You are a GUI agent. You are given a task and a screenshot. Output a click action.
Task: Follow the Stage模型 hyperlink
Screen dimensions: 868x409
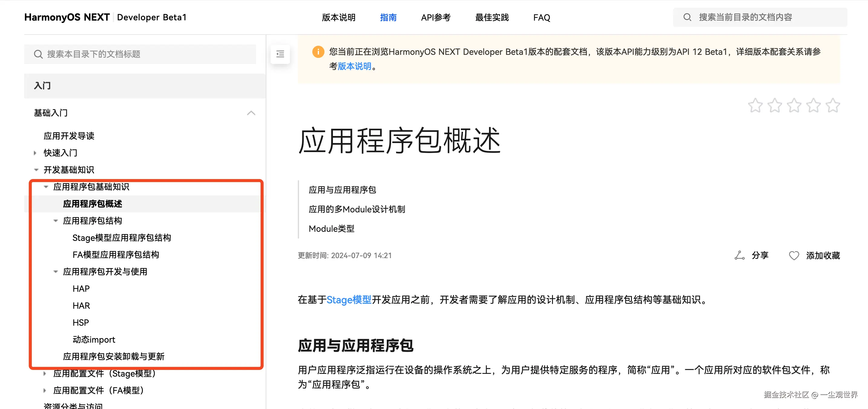pos(349,300)
